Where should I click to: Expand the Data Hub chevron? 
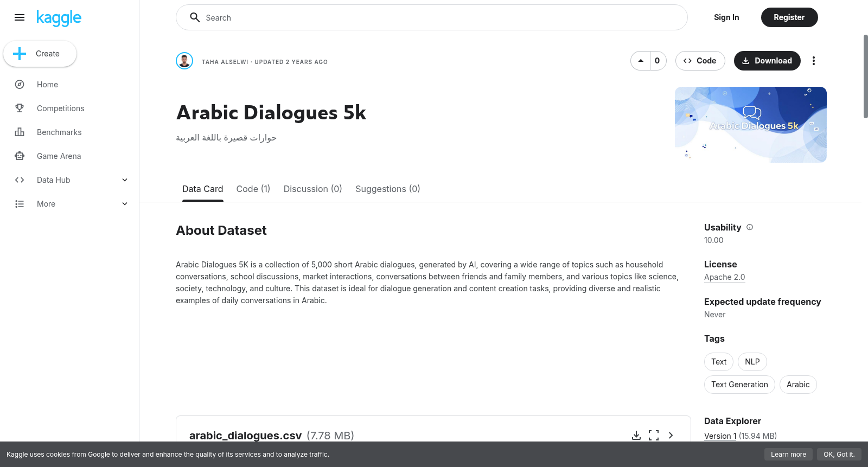(125, 180)
